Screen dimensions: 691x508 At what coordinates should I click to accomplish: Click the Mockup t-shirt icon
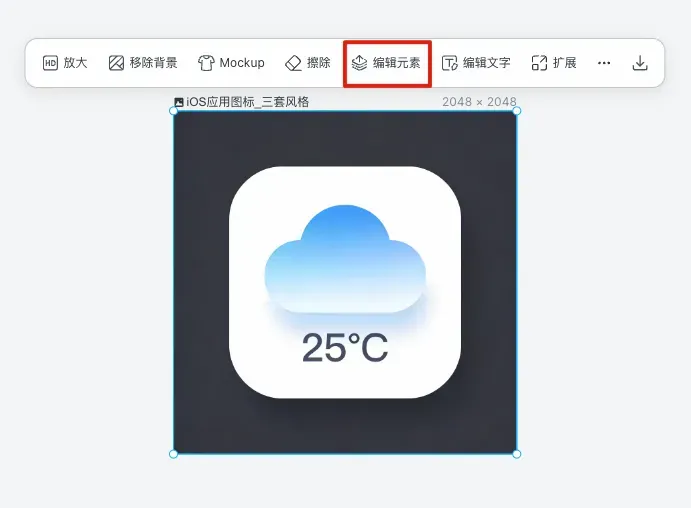coord(206,63)
